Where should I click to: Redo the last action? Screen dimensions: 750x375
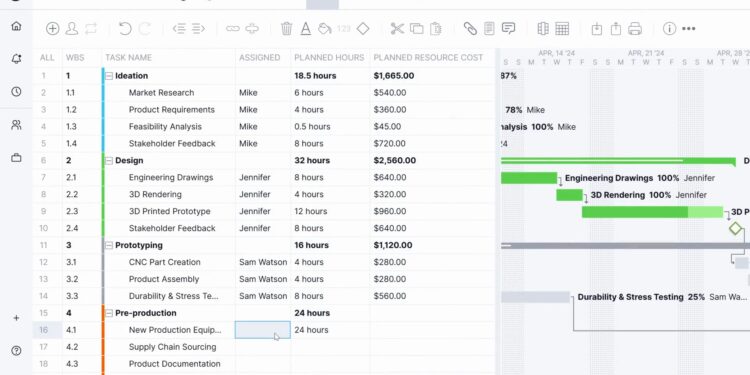pos(144,29)
